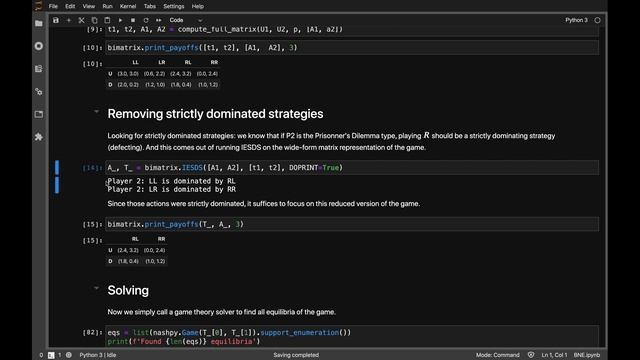
Task: Save the notebook with the disk icon
Action: point(56,20)
